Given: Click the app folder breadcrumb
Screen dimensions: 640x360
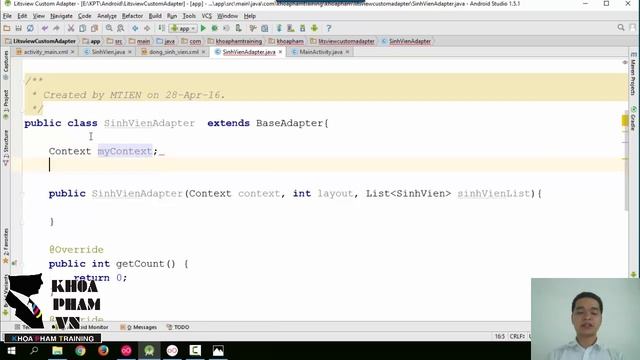Looking at the screenshot, I should click(x=91, y=41).
